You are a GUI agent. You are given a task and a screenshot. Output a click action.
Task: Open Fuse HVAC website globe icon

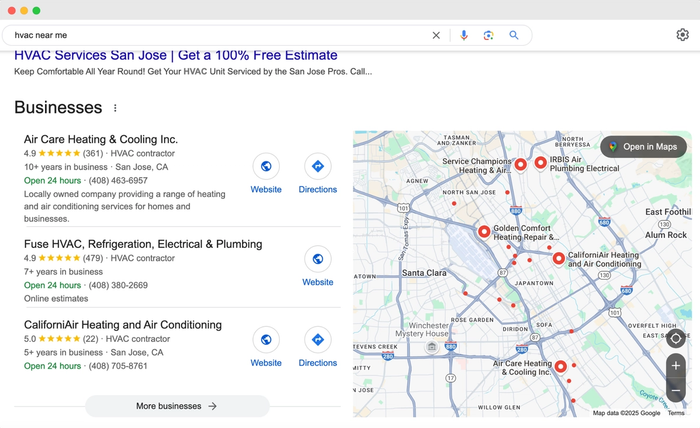pos(318,259)
